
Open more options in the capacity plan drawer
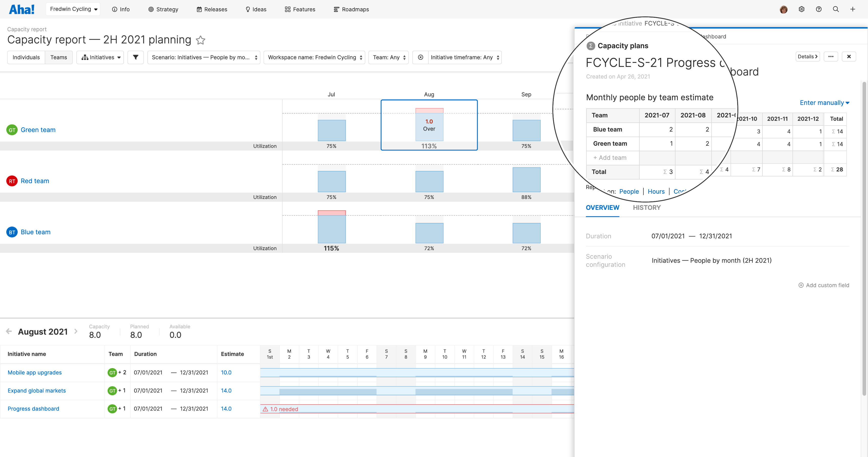tap(831, 56)
